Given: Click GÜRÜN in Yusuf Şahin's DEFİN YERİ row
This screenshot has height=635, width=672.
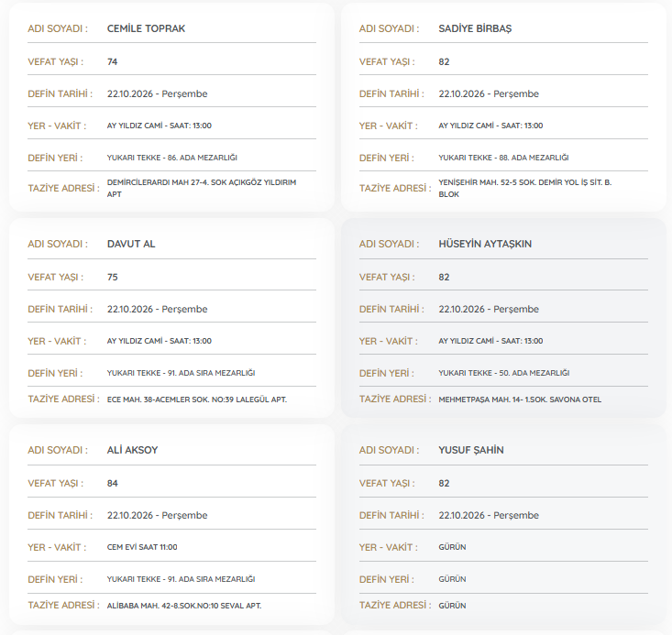Looking at the screenshot, I should (x=452, y=579).
